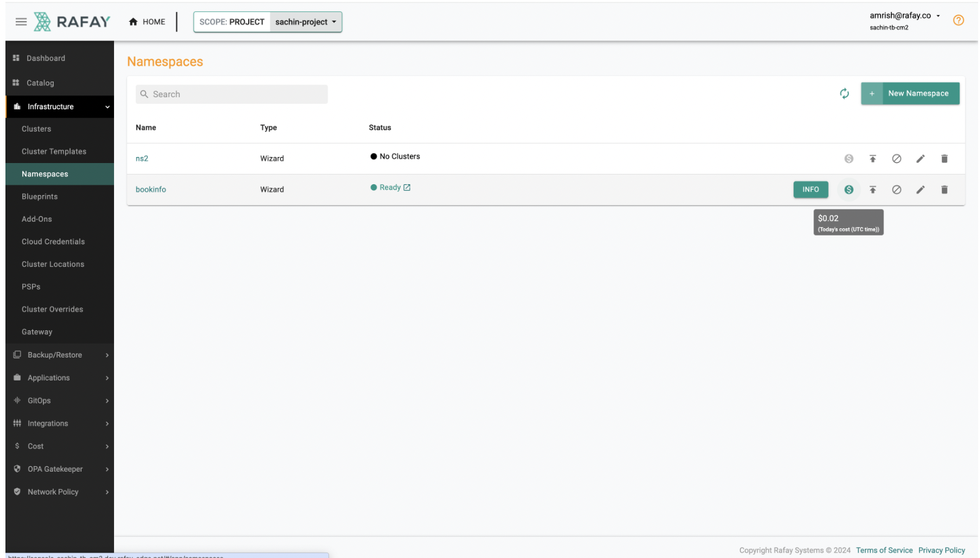Click the Status column header

pyautogui.click(x=380, y=127)
